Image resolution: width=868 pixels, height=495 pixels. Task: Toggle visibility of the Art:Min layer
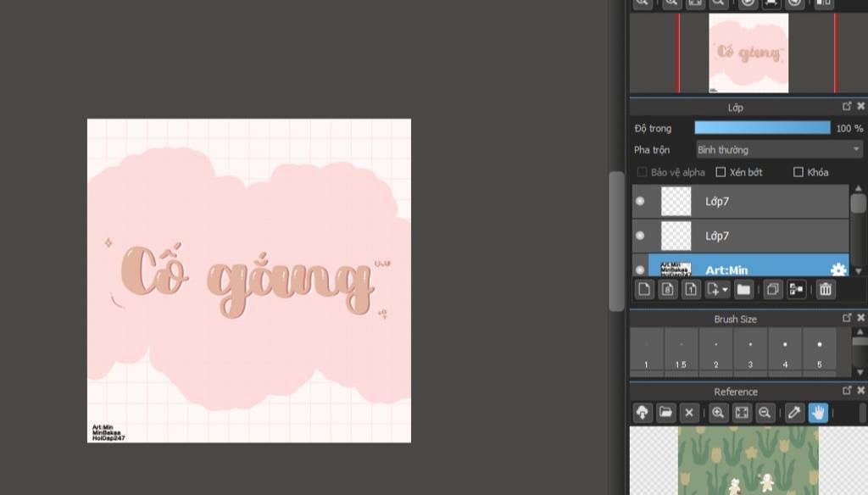click(640, 270)
